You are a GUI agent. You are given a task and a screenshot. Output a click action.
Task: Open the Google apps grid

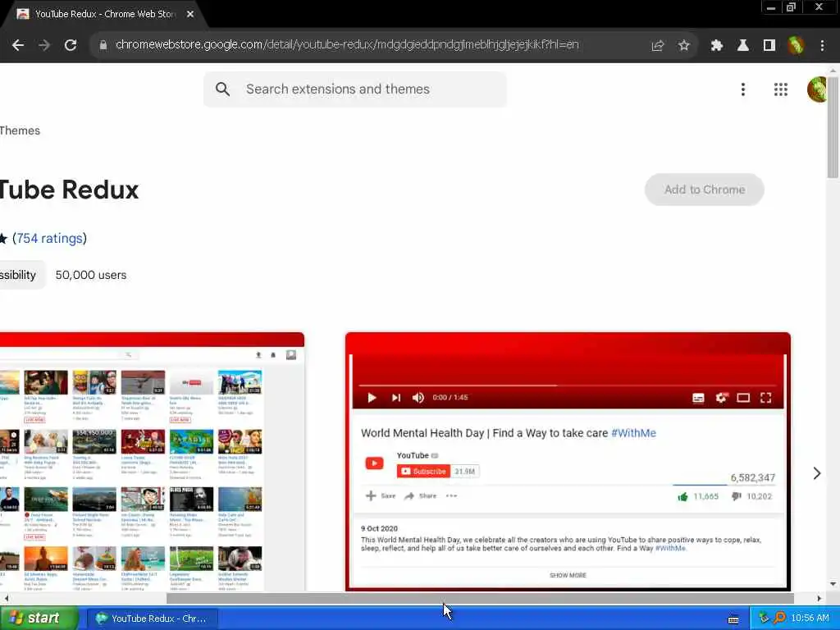click(781, 89)
